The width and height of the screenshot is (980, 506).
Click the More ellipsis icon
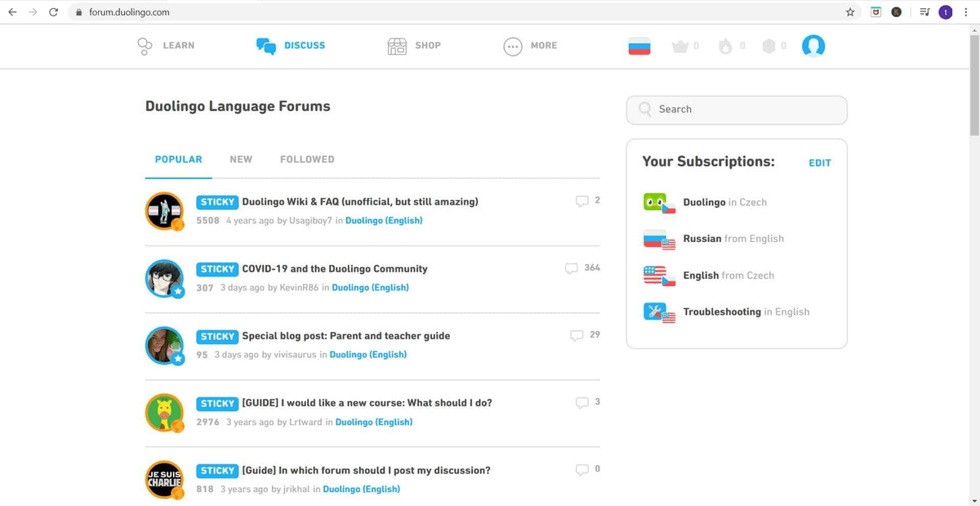[x=513, y=47]
